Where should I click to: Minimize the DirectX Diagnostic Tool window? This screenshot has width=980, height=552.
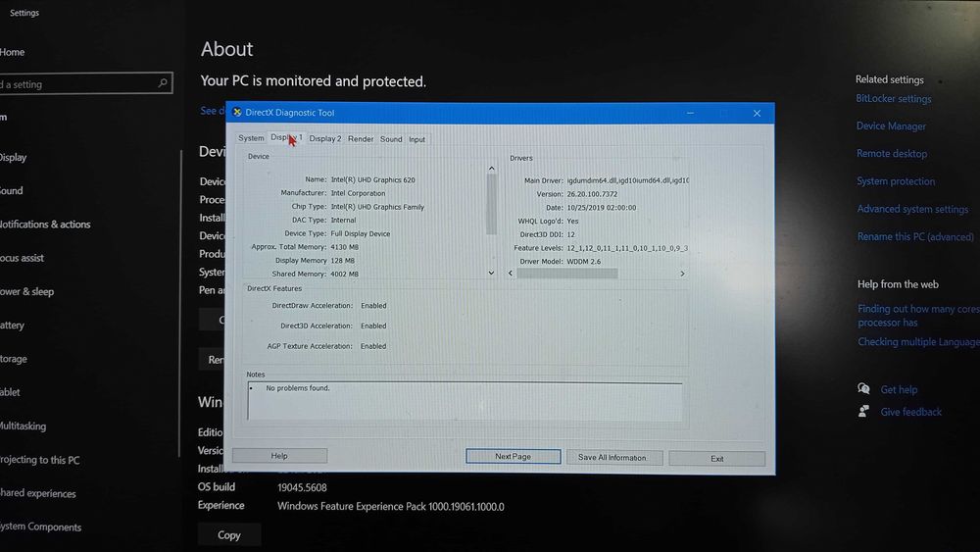pos(690,113)
